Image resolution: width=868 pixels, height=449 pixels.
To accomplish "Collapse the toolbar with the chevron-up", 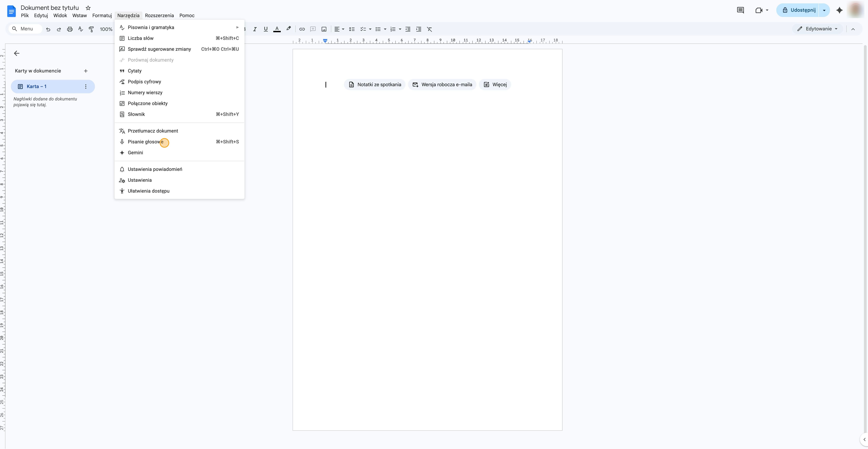I will point(853,29).
